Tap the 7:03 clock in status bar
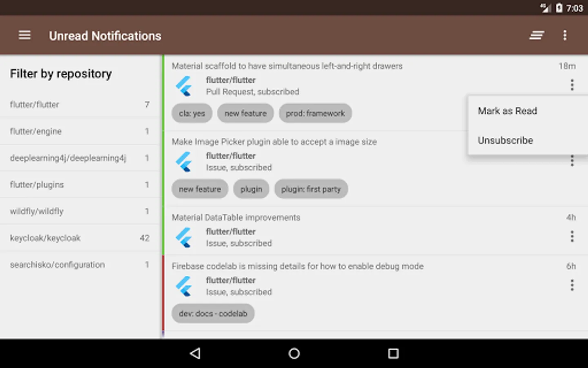 tap(575, 8)
